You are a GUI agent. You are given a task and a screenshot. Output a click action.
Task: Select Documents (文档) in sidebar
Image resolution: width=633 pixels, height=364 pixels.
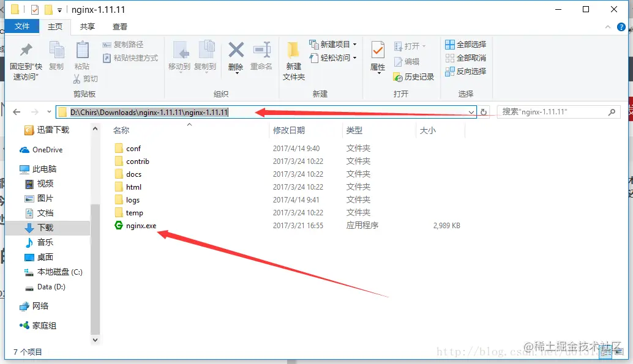point(39,213)
